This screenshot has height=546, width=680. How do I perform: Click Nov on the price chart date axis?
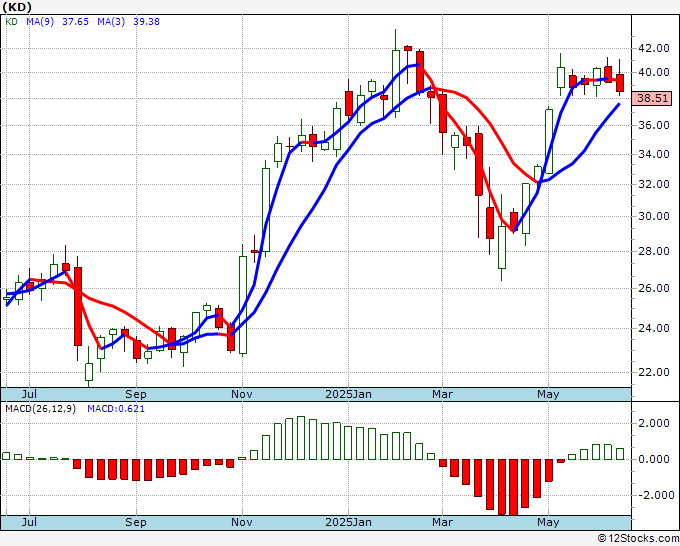pos(242,394)
